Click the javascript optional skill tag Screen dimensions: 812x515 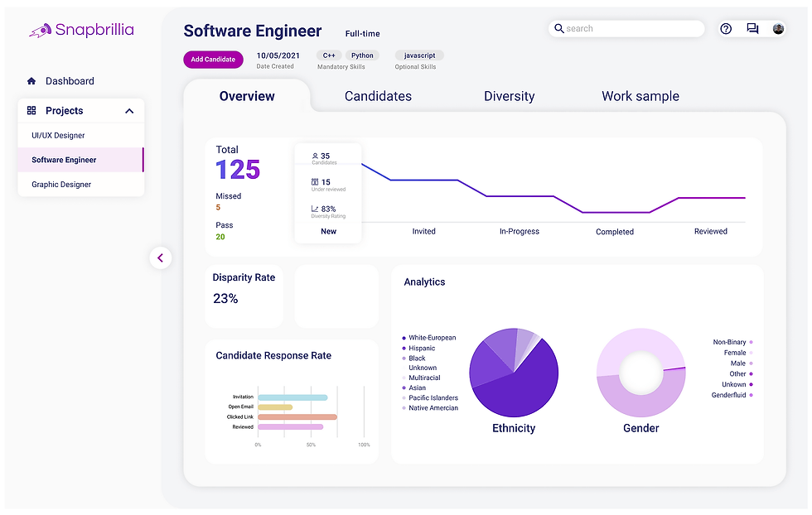pos(419,55)
